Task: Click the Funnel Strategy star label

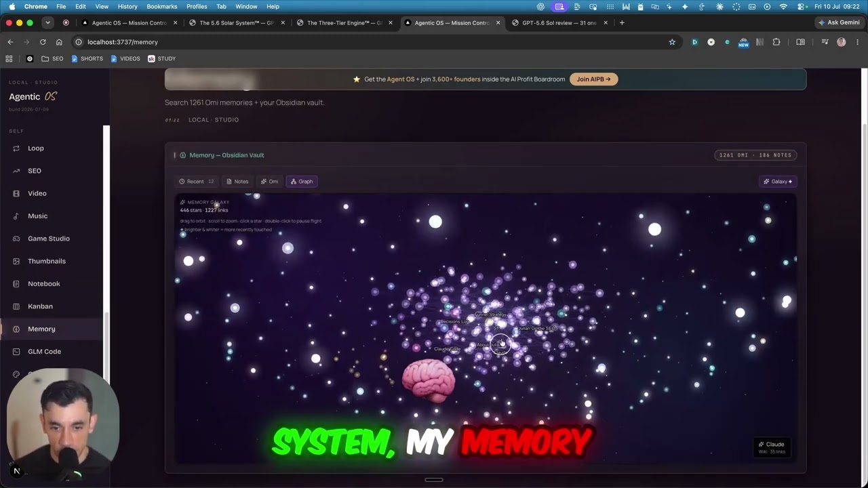Action: pos(490,314)
